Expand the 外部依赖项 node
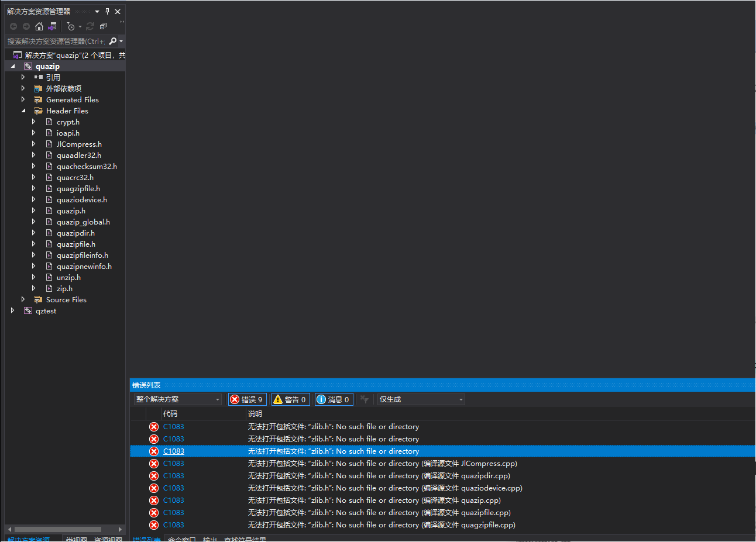The height and width of the screenshot is (542, 756). click(x=23, y=88)
